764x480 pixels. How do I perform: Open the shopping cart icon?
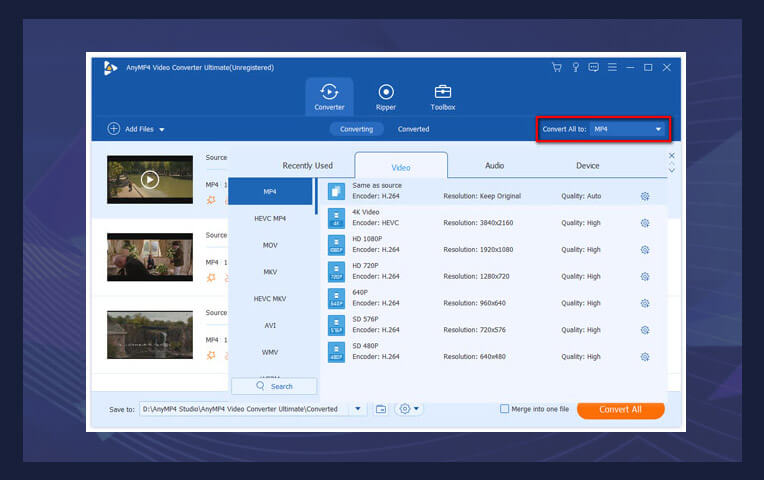click(x=556, y=67)
